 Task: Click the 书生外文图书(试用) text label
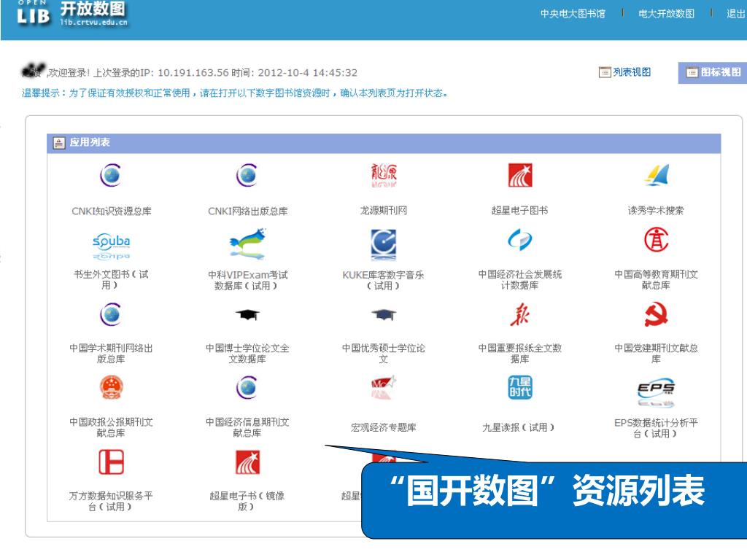click(111, 279)
